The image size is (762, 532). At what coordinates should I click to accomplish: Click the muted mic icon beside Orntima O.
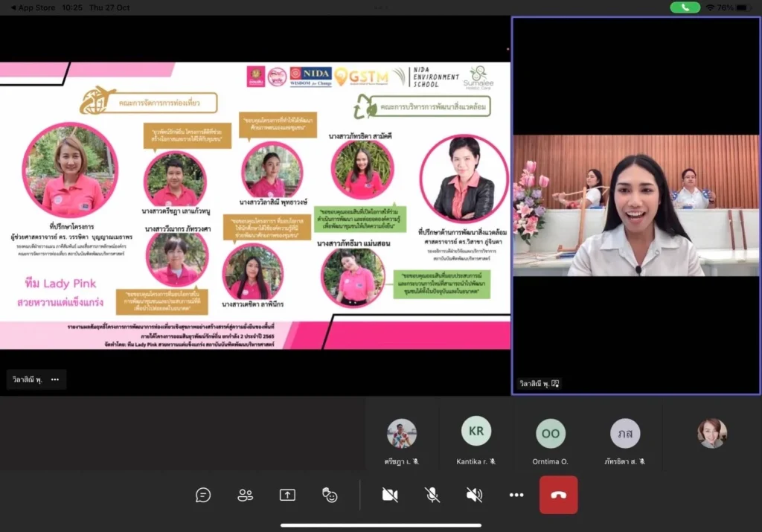(x=573, y=461)
